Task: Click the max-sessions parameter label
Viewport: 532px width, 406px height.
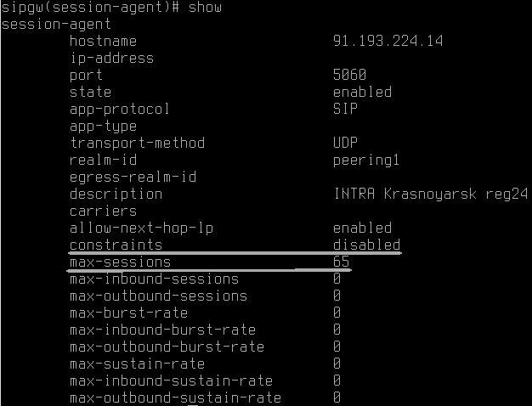Action: [120, 262]
